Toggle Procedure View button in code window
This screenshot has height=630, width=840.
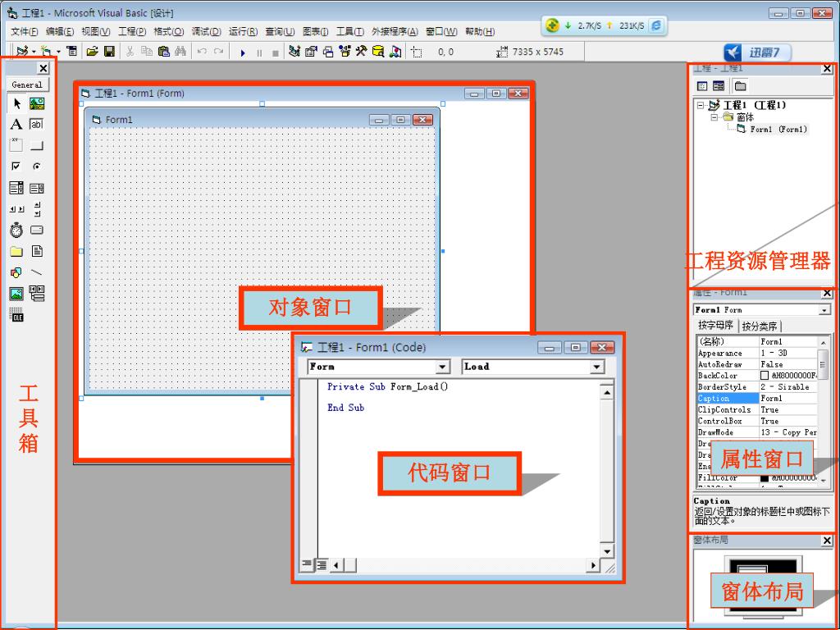[307, 564]
